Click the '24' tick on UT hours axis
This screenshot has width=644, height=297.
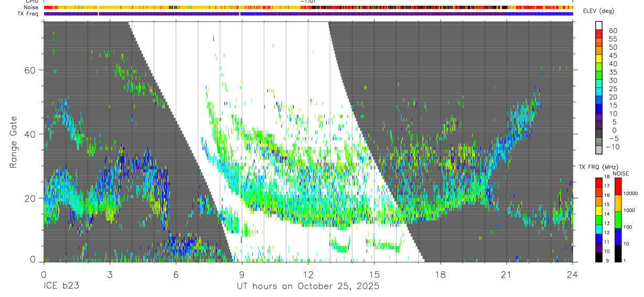coord(573,274)
